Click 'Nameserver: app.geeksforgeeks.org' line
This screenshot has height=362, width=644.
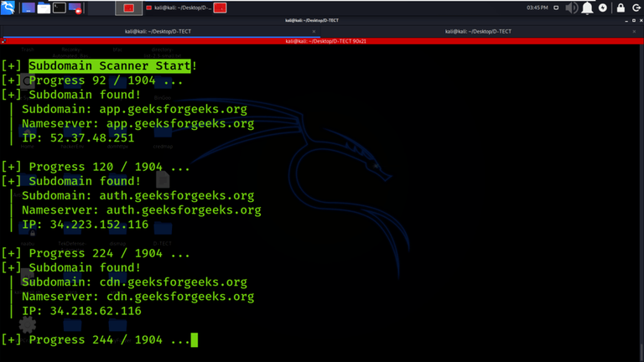pos(138,123)
